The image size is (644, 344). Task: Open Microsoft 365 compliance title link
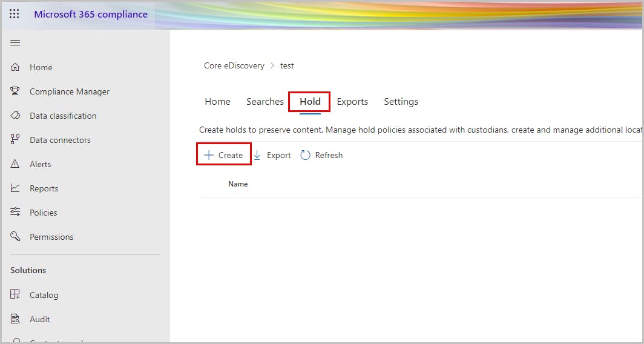tap(91, 14)
